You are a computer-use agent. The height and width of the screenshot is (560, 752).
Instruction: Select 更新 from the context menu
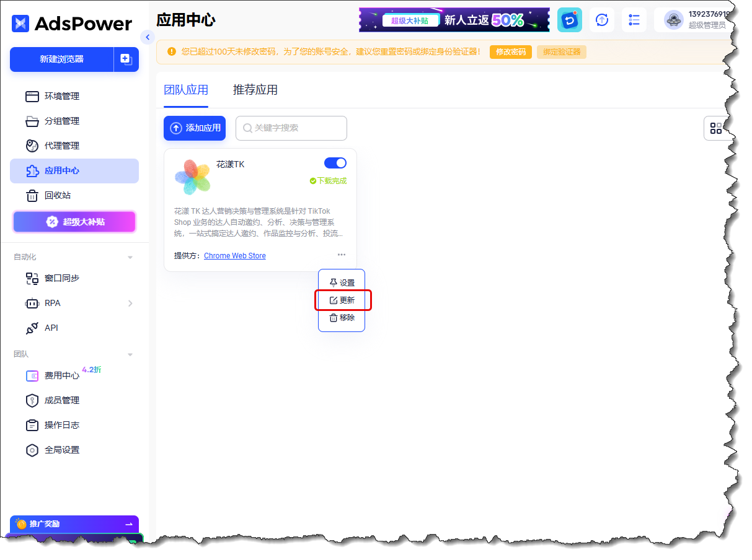(342, 300)
